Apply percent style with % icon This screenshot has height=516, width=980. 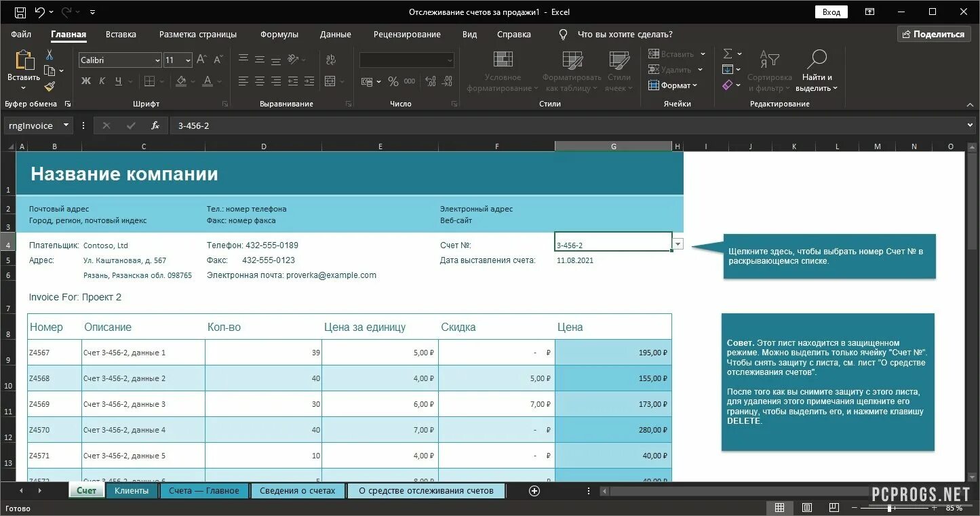click(393, 81)
